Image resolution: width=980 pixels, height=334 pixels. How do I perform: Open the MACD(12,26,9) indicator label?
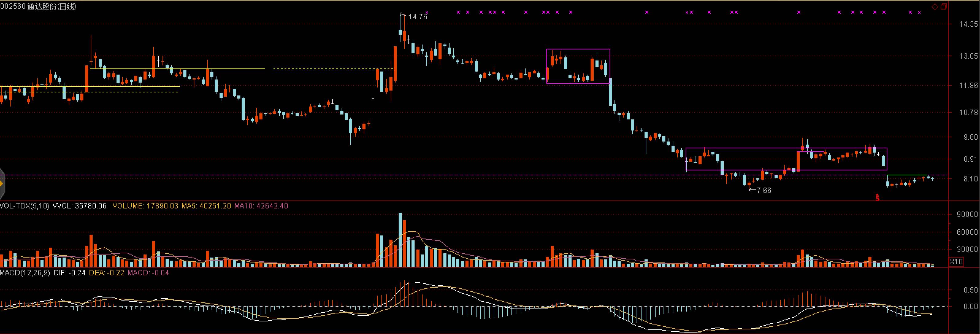[25, 273]
